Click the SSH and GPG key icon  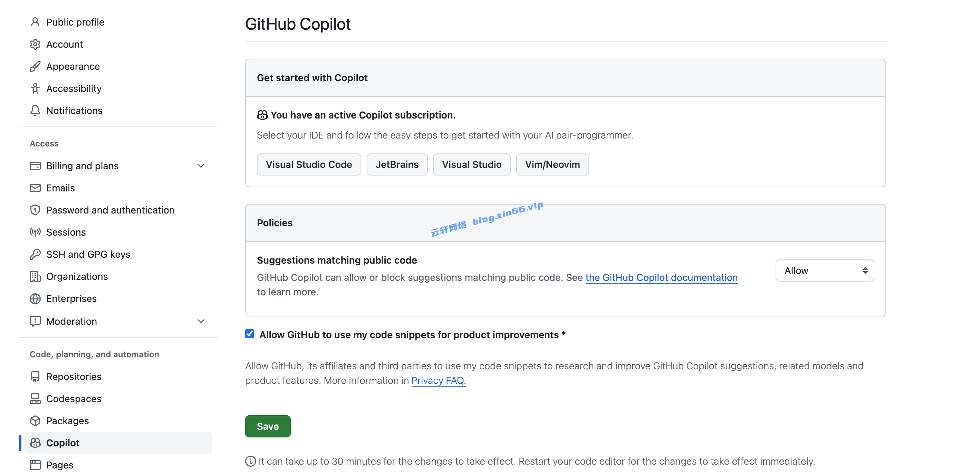coord(35,254)
